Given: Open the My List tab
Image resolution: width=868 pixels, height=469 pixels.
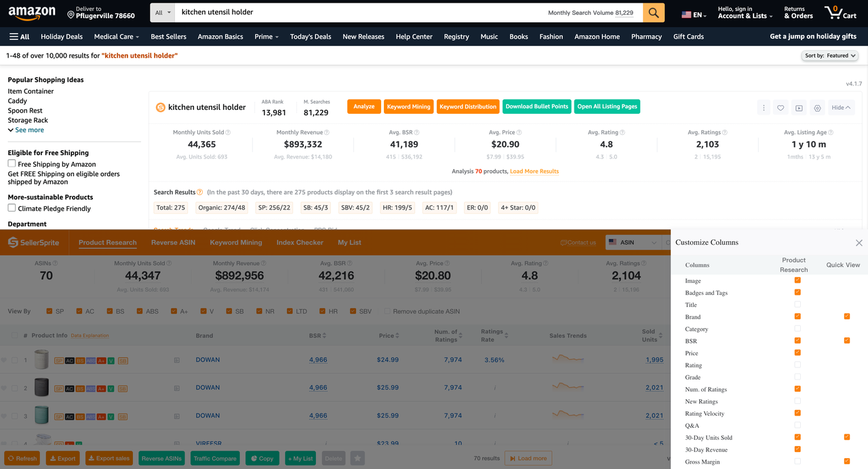Looking at the screenshot, I should click(x=349, y=243).
